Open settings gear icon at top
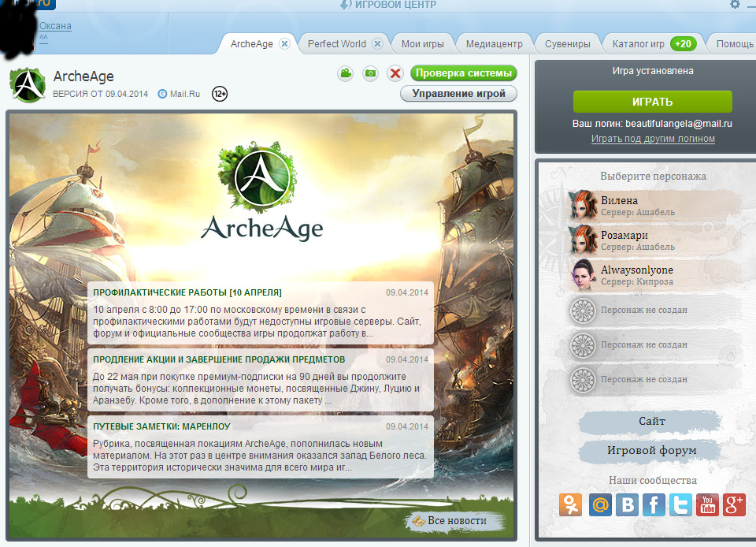The height and width of the screenshot is (547, 756). [734, 5]
